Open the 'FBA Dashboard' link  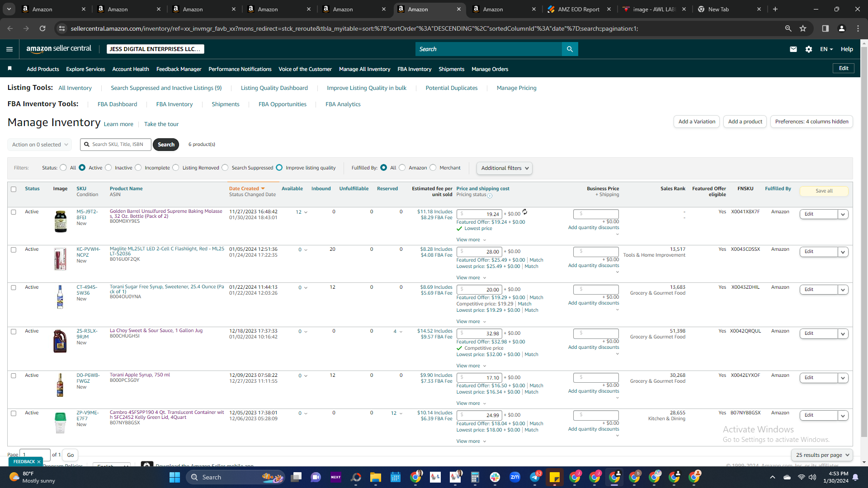pyautogui.click(x=117, y=104)
